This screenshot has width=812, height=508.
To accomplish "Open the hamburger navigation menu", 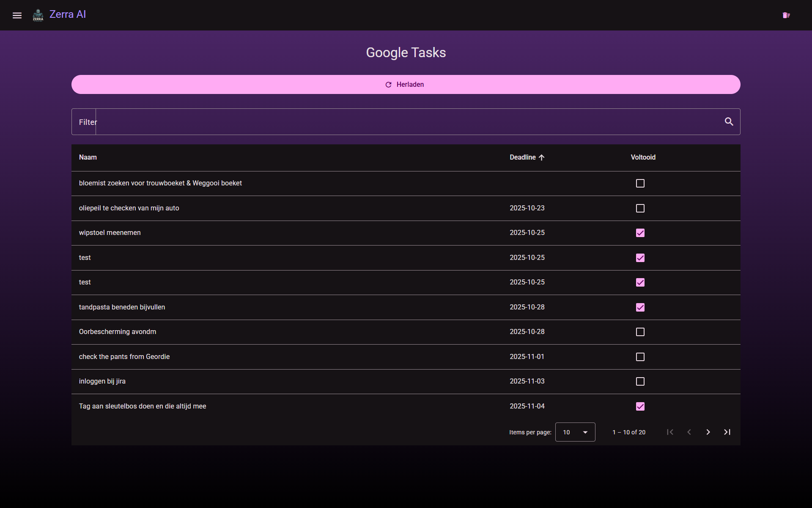I will (x=17, y=15).
